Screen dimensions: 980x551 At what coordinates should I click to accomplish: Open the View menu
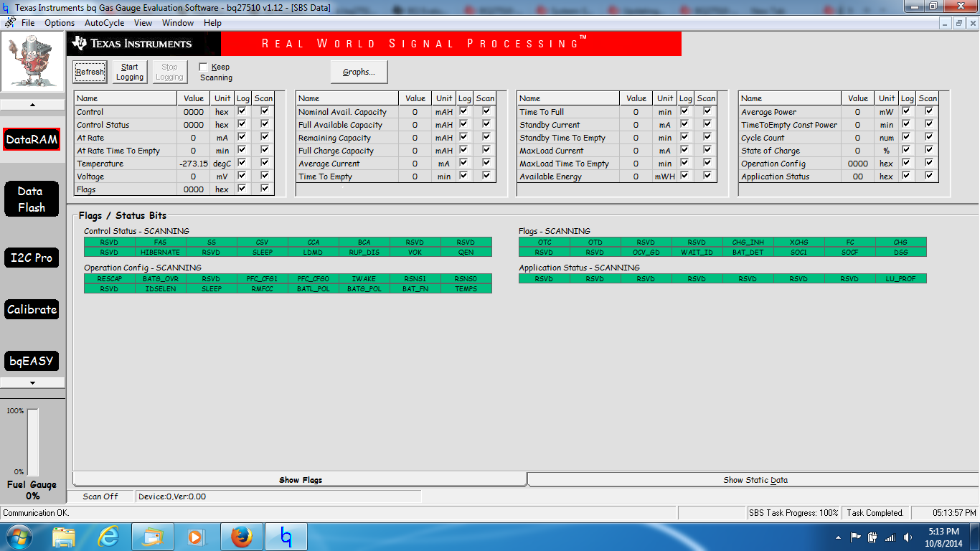click(x=143, y=23)
